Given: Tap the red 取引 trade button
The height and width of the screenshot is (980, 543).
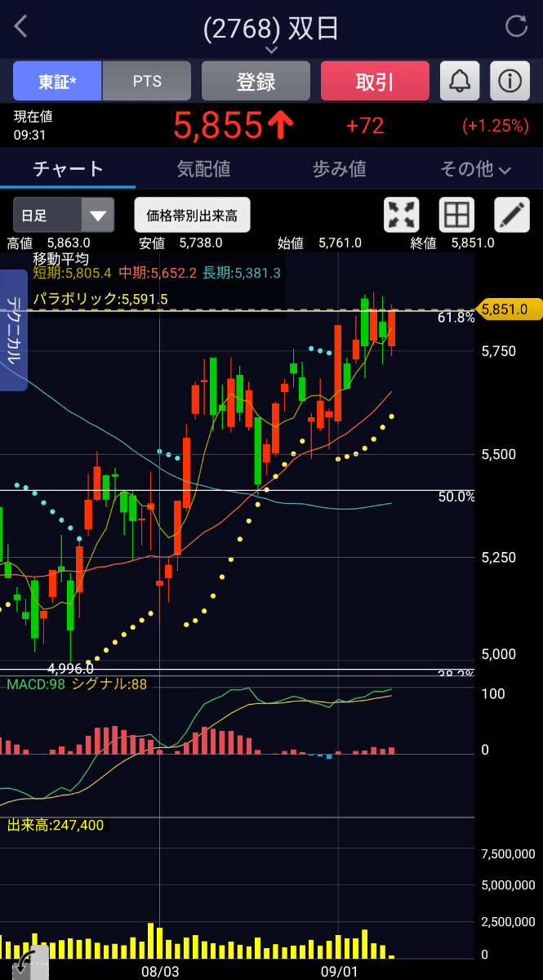Looking at the screenshot, I should 375,81.
